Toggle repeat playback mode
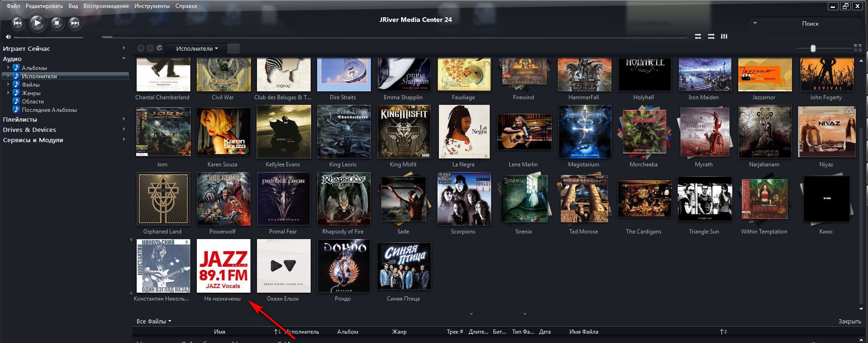868x343 pixels. point(698,36)
